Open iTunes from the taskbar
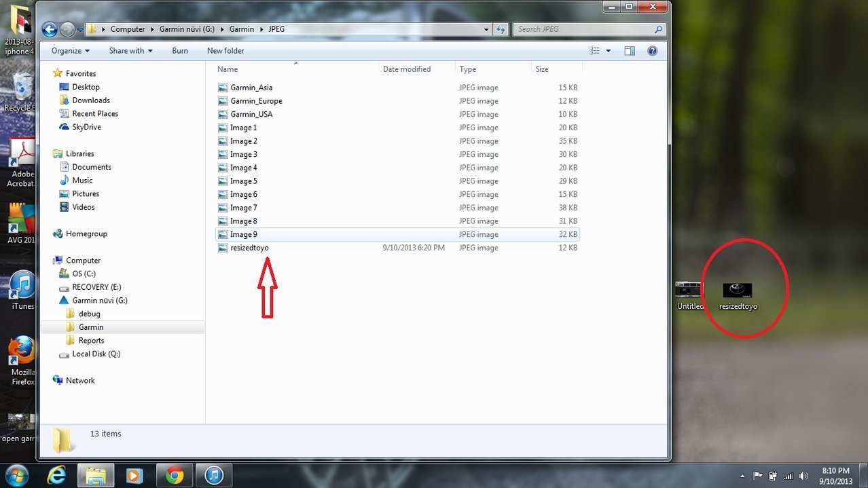 coord(215,476)
